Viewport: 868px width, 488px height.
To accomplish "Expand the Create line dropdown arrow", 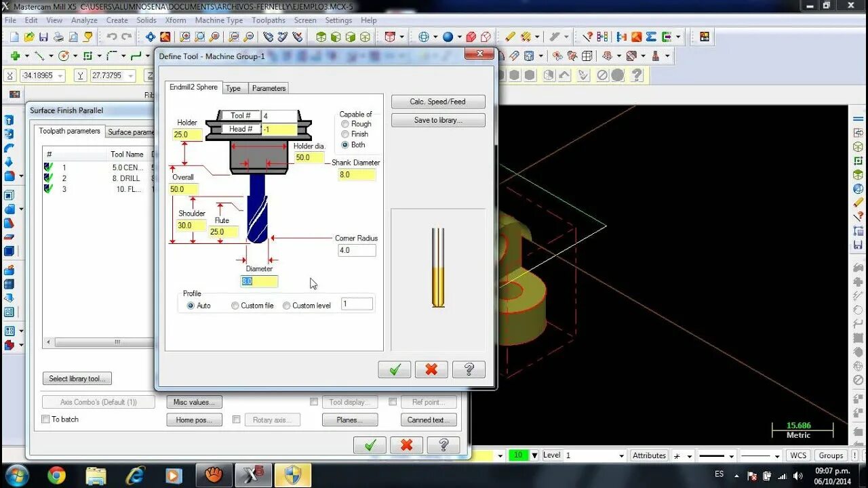I will coord(52,56).
